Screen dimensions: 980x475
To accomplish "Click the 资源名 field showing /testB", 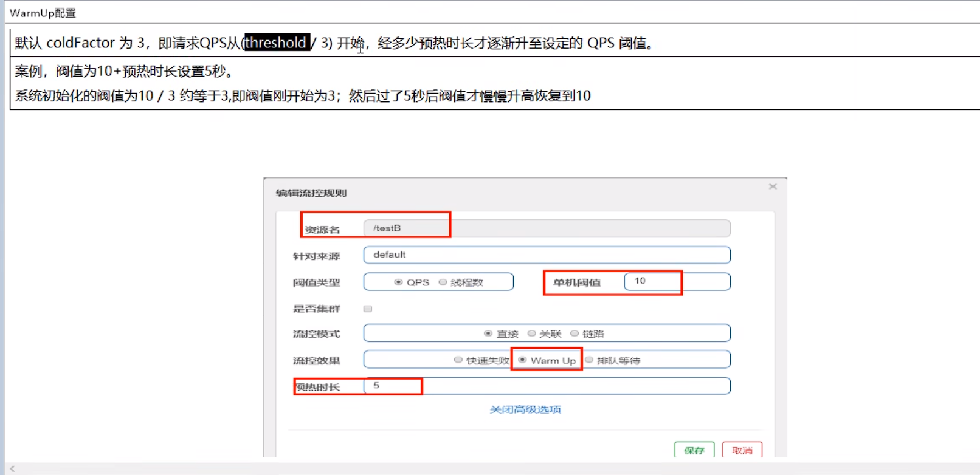I will [x=546, y=228].
